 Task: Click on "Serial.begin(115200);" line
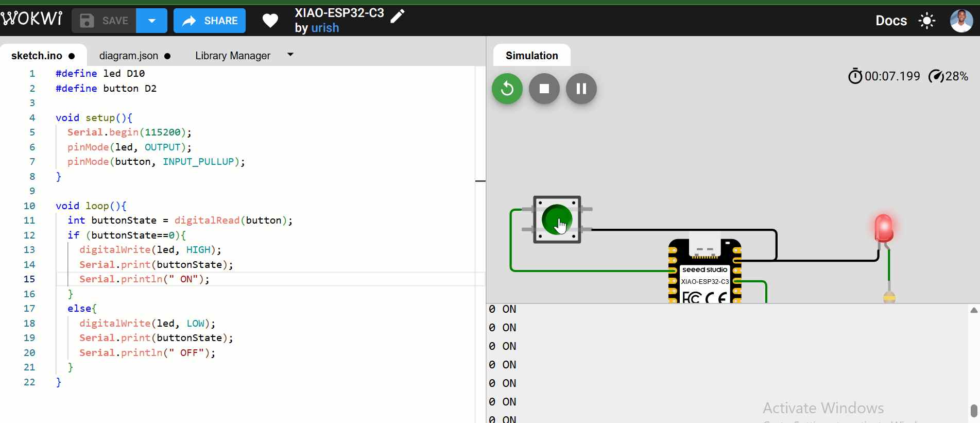pyautogui.click(x=129, y=132)
